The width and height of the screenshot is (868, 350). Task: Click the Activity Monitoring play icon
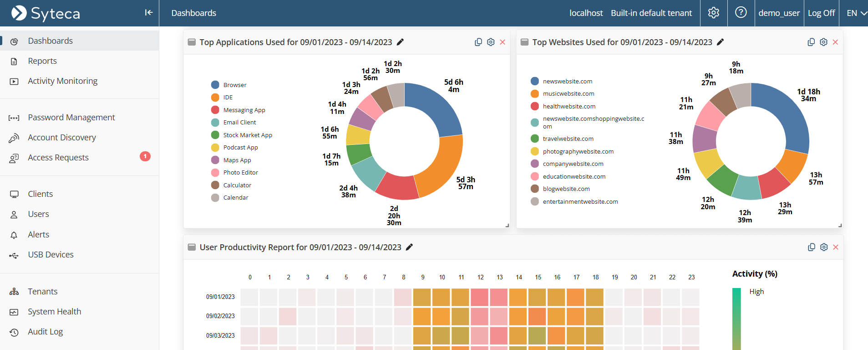tap(14, 82)
